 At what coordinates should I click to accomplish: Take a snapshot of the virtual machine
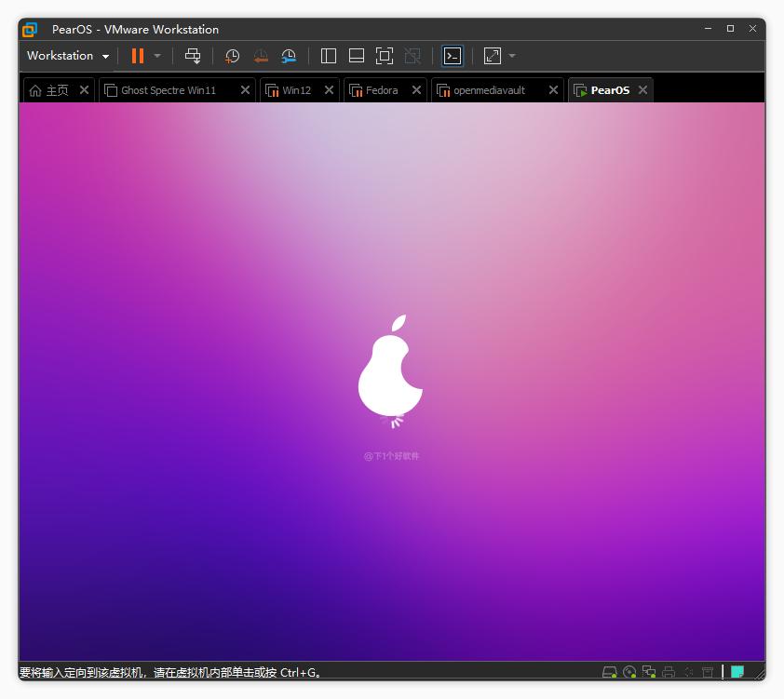pos(232,56)
